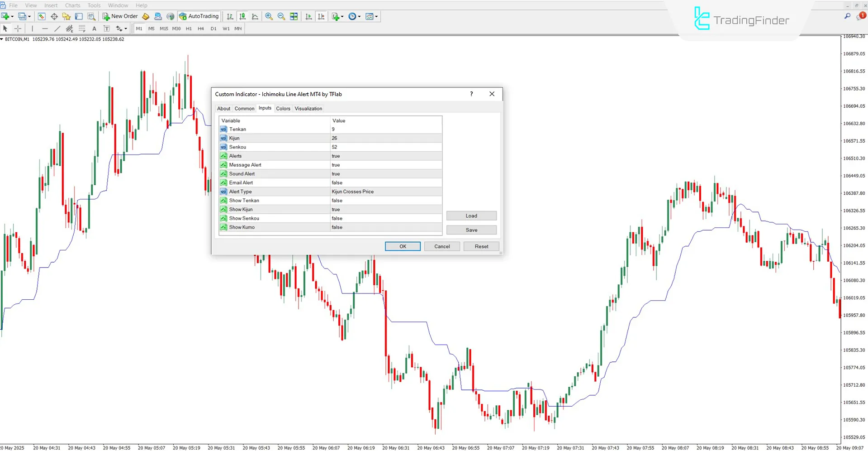Expand the indicators dropdown arrow
The image size is (868, 451).
pyautogui.click(x=342, y=16)
